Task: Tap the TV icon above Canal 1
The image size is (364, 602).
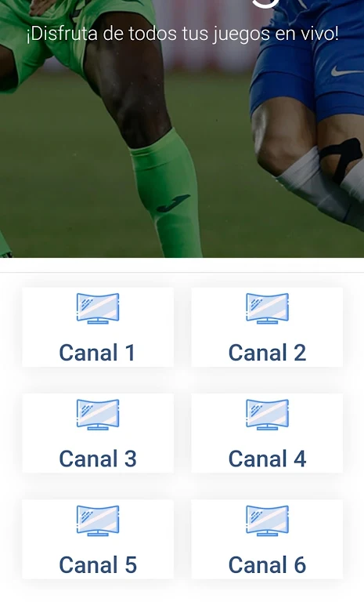Action: pos(98,308)
